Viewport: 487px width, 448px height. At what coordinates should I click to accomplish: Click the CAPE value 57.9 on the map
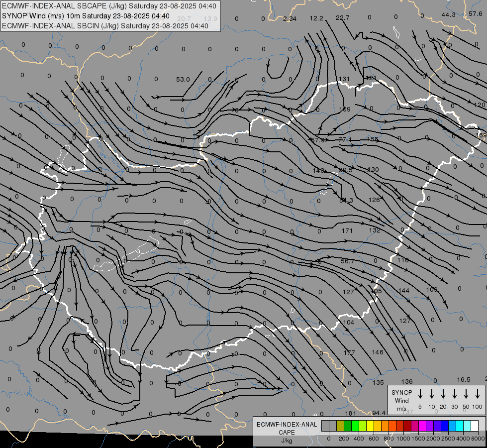click(318, 140)
